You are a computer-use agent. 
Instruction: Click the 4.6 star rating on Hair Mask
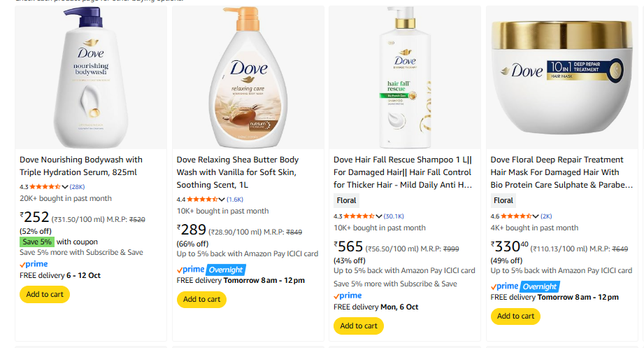click(517, 216)
